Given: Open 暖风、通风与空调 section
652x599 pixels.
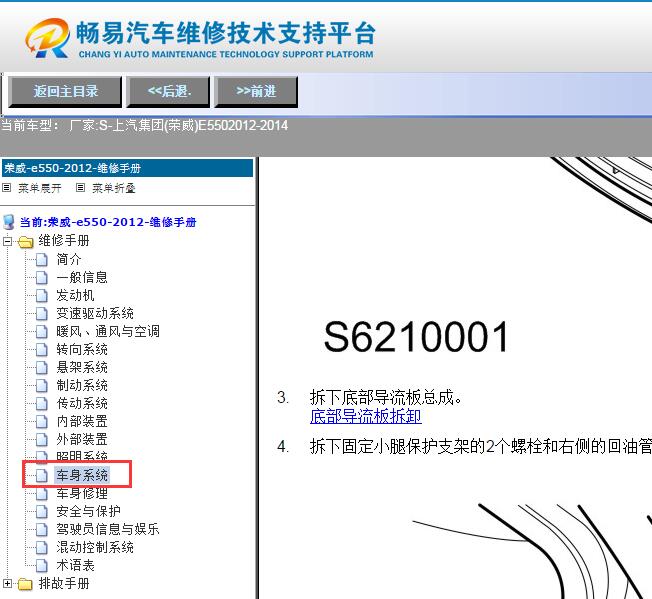Looking at the screenshot, I should 108,331.
